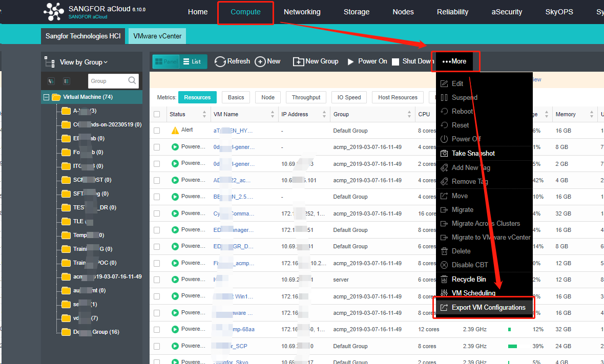Click the collapse-all list icon beside Group search
Viewport: 604px width, 364px height.
pyautogui.click(x=66, y=81)
